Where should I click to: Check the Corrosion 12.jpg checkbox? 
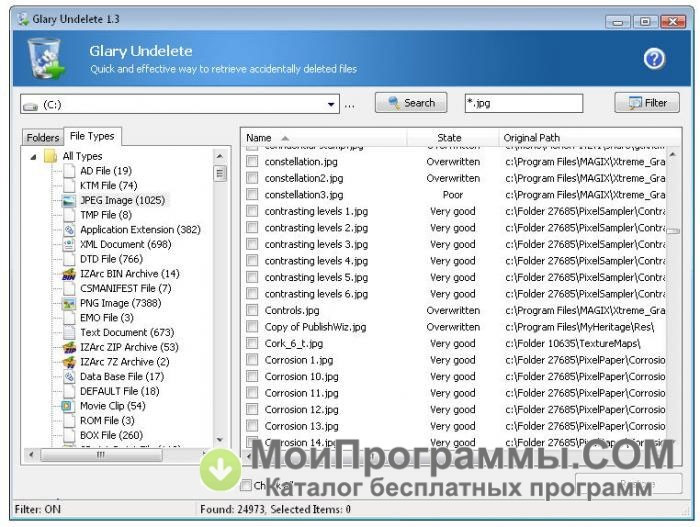coord(252,409)
